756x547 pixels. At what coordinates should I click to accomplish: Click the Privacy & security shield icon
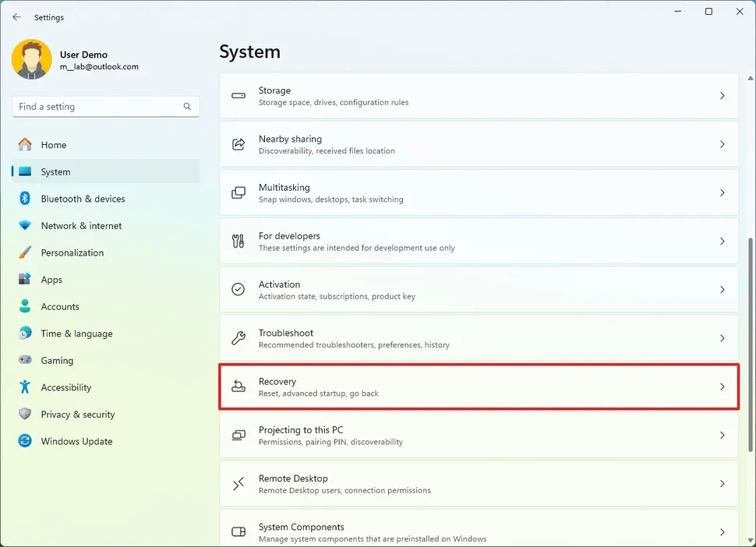(25, 415)
